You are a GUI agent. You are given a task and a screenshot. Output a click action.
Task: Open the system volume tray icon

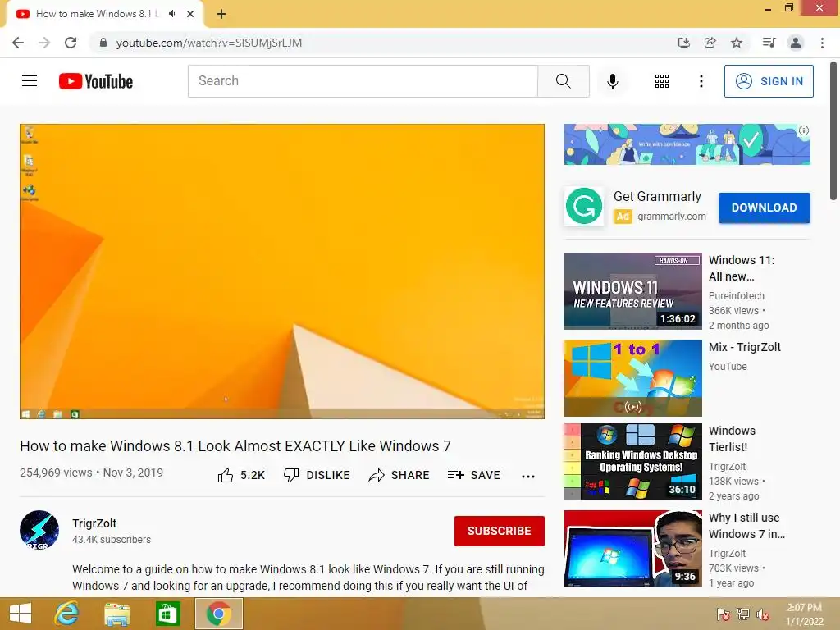click(x=763, y=614)
